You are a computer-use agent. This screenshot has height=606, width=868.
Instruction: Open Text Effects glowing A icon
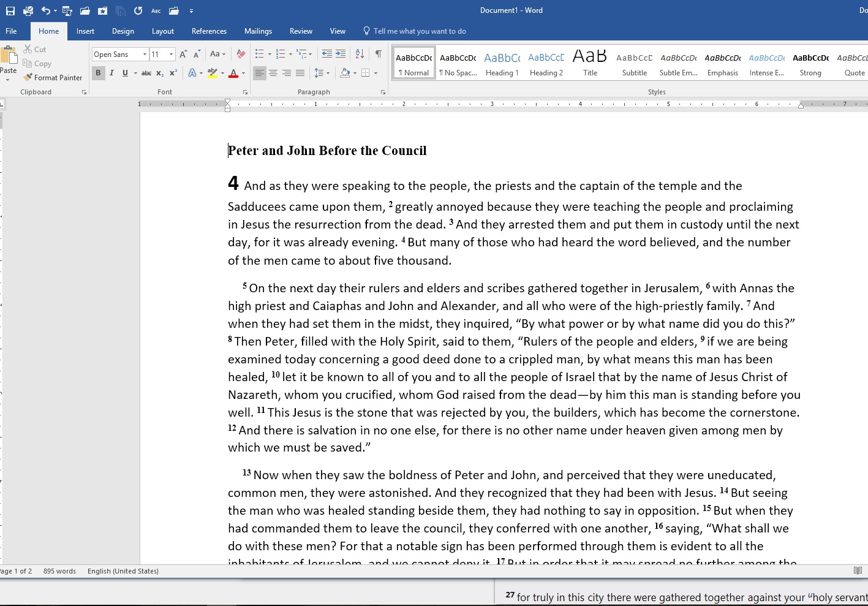[x=192, y=73]
